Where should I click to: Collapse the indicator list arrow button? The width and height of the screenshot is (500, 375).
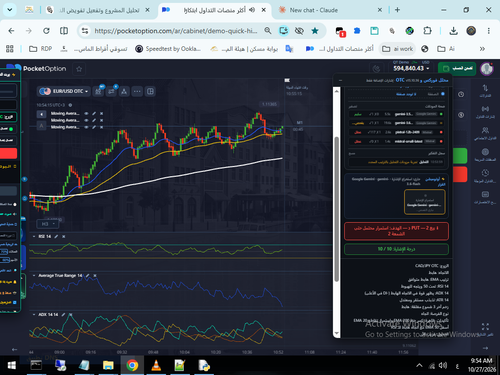[x=41, y=114]
